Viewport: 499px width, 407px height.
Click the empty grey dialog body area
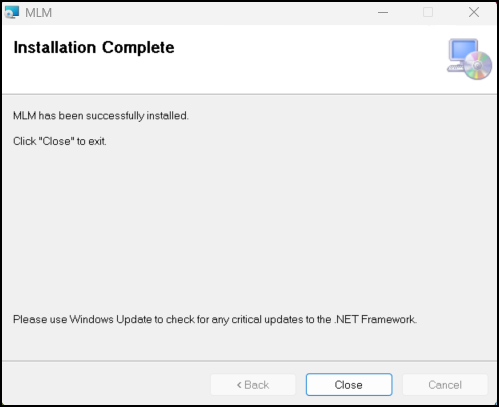tap(249, 227)
